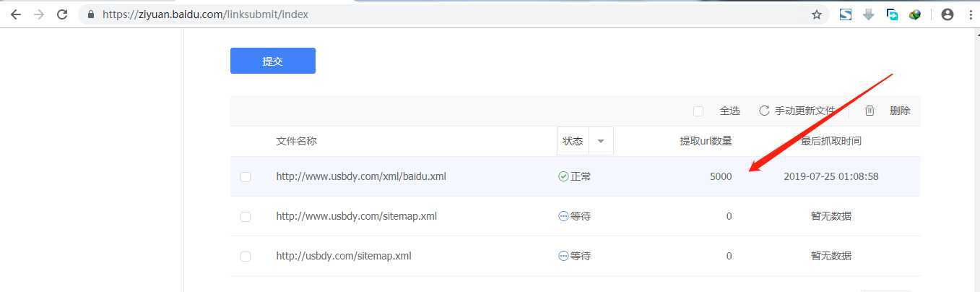Viewport: 980px width, 292px height.
Task: Click the blue 提交 button
Action: (273, 61)
